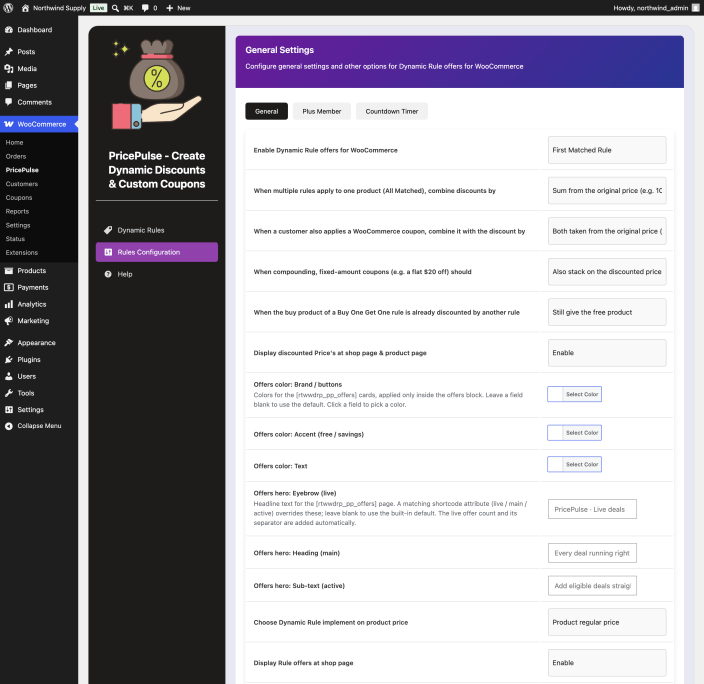Open Choose Dynamic Rule implement dropdown
Viewport: 704px width, 684px height.
coord(607,622)
